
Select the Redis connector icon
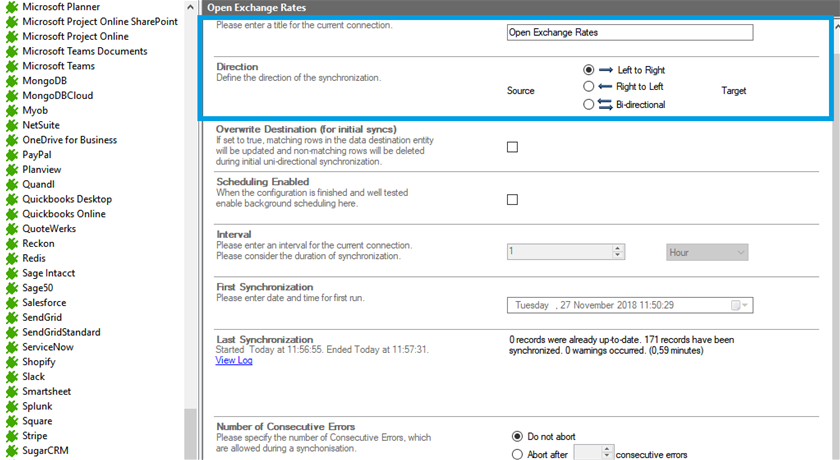pyautogui.click(x=12, y=258)
